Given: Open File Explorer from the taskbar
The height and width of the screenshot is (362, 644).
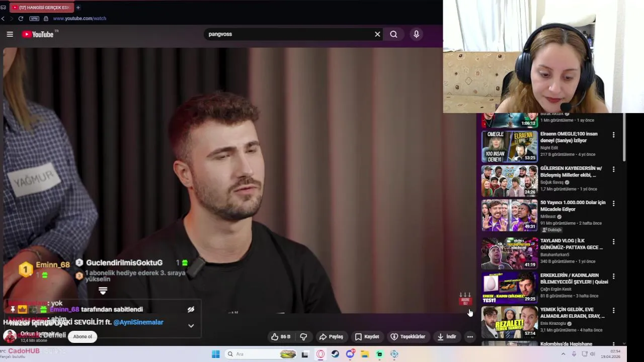Looking at the screenshot, I should [x=365, y=354].
